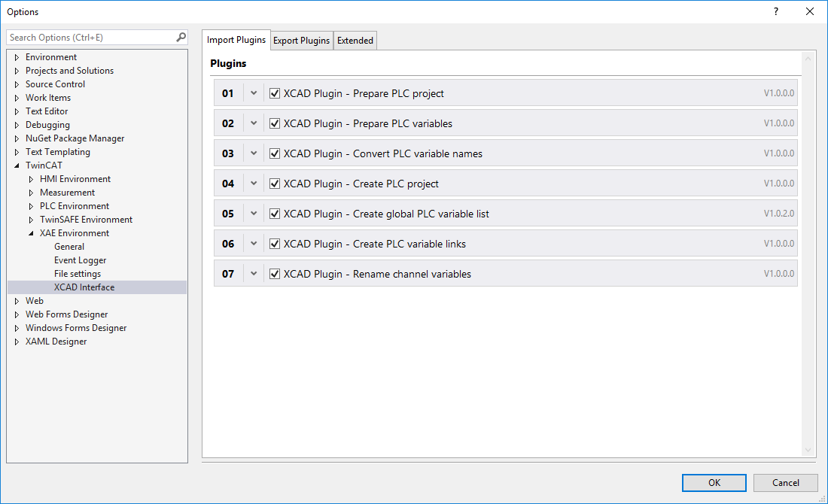Uncheck Prepare PLC variables plugin
The width and height of the screenshot is (828, 504).
pyautogui.click(x=275, y=123)
